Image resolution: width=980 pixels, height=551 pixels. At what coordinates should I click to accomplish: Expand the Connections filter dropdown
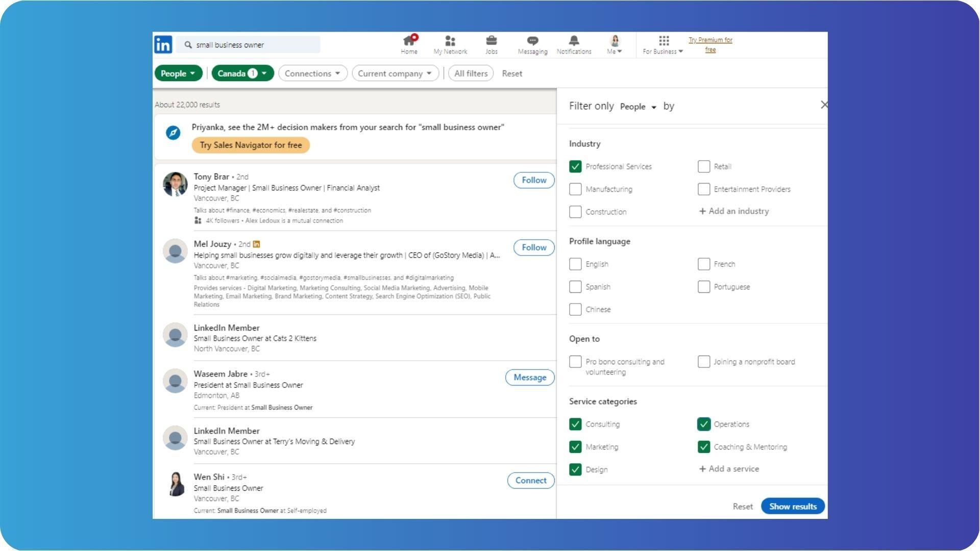[313, 73]
